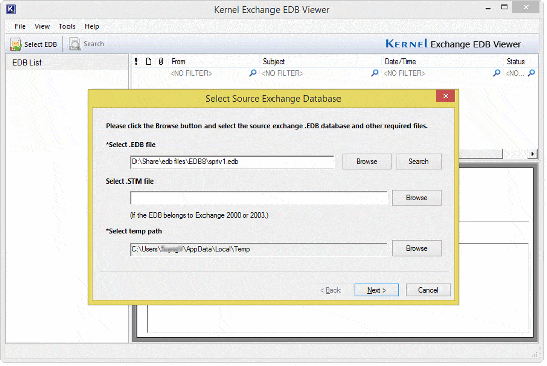Browse for the .EDB file
This screenshot has height=366, width=547.
pyautogui.click(x=367, y=162)
